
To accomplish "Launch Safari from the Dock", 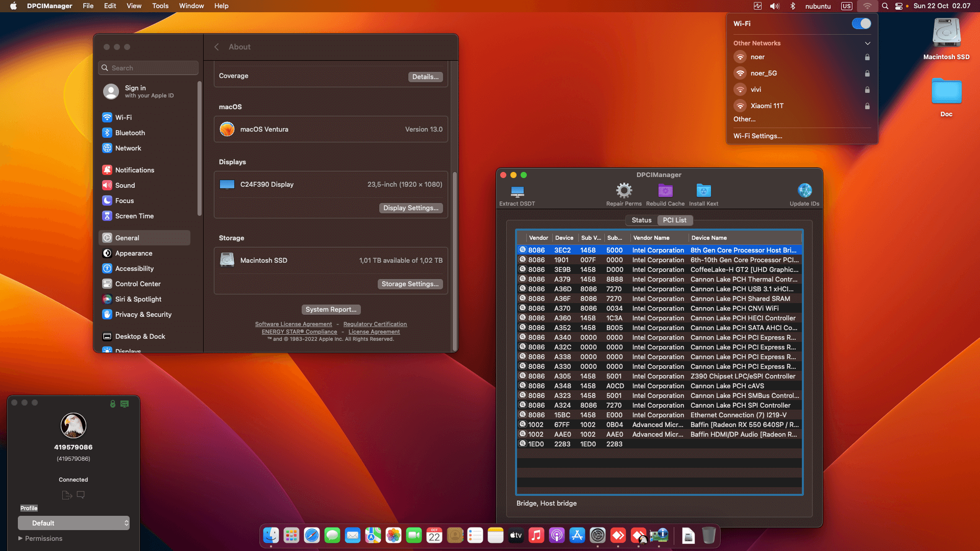I will [312, 535].
